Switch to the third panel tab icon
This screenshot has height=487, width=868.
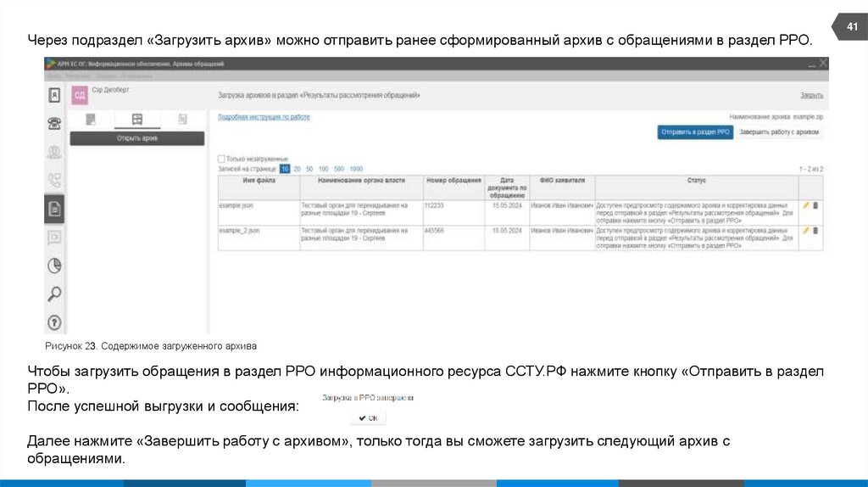coord(183,119)
